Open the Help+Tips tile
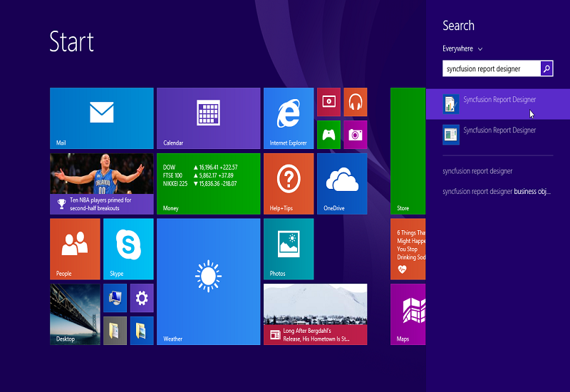Viewport: 570px width, 392px height. pyautogui.click(x=288, y=183)
